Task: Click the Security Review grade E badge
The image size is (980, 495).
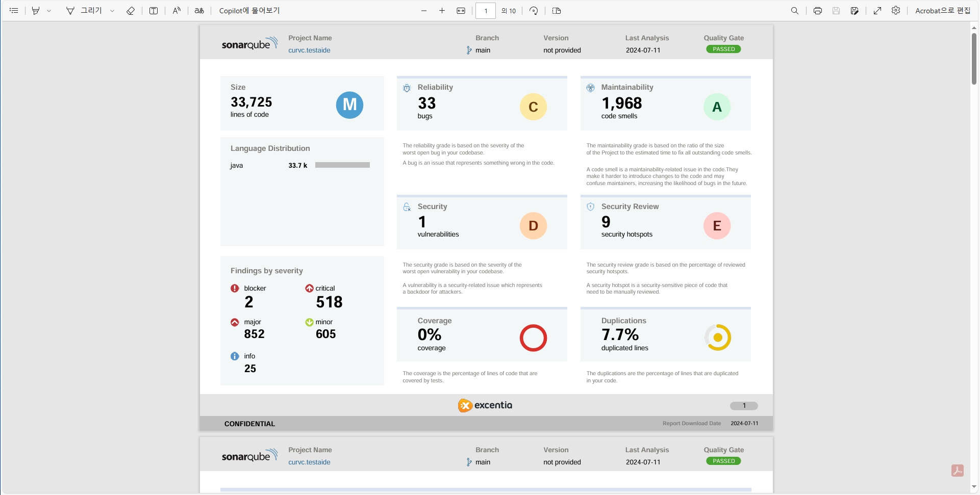Action: (717, 226)
